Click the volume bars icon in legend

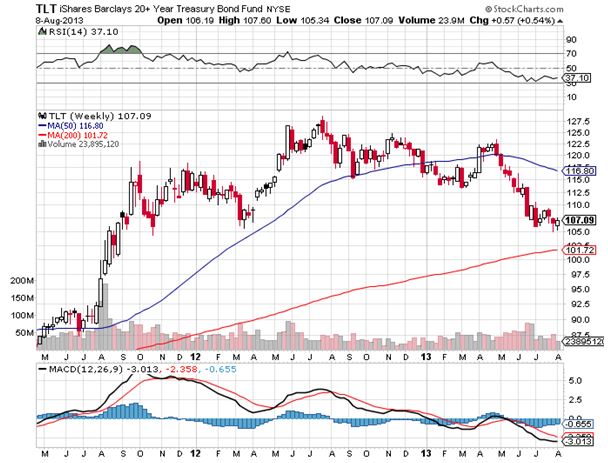(x=42, y=144)
